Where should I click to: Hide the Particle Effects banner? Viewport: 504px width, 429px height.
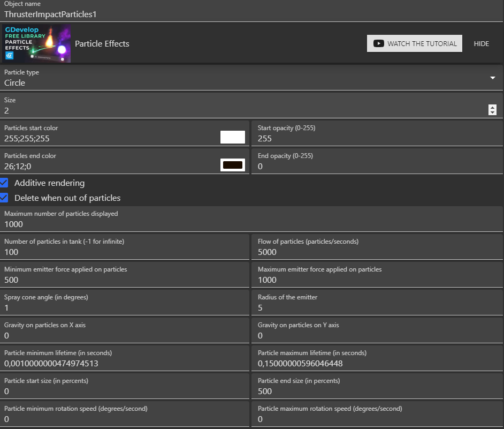click(x=481, y=43)
